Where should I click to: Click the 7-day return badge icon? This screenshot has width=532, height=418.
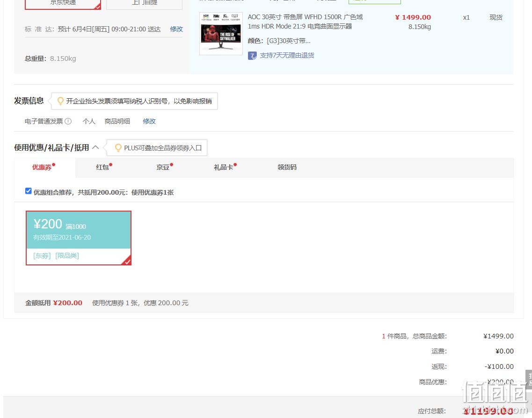point(252,56)
